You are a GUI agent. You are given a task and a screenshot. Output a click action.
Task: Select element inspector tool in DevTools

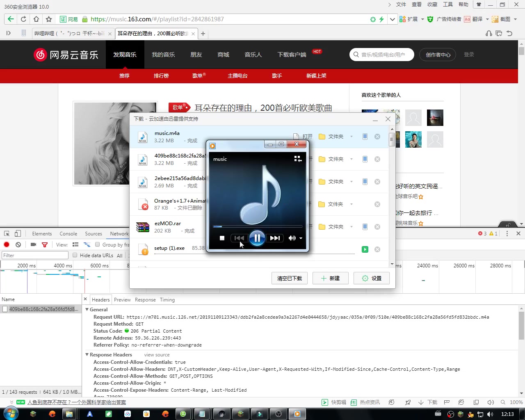tap(7, 233)
